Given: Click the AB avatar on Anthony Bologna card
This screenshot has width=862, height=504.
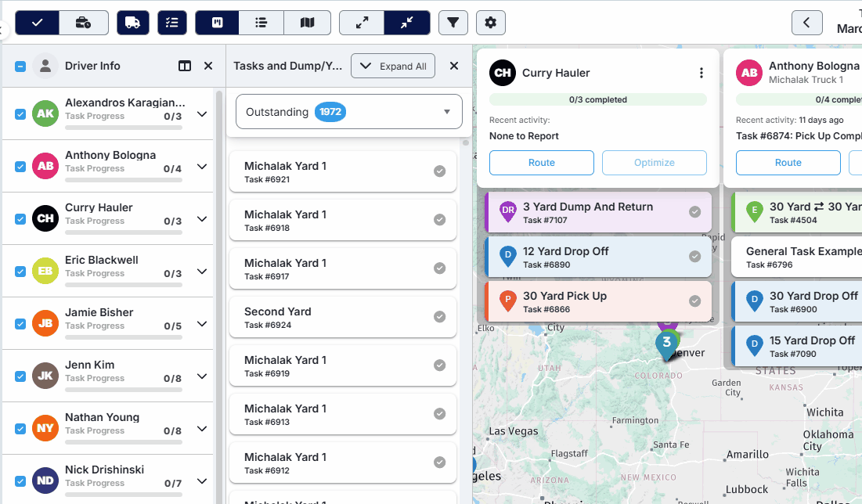Looking at the screenshot, I should click(x=748, y=73).
